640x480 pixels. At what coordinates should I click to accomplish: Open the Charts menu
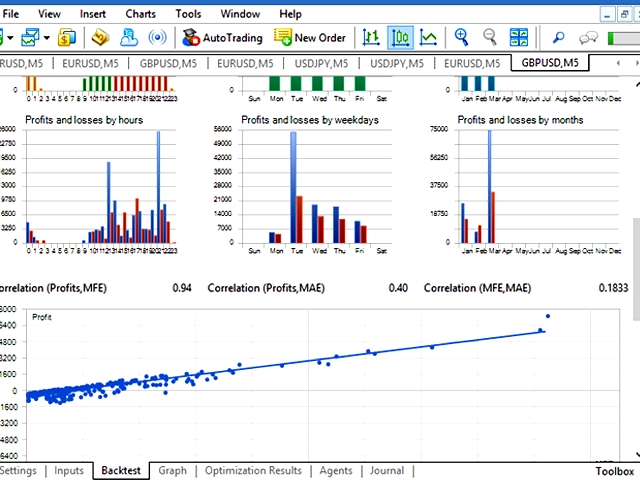click(x=140, y=14)
